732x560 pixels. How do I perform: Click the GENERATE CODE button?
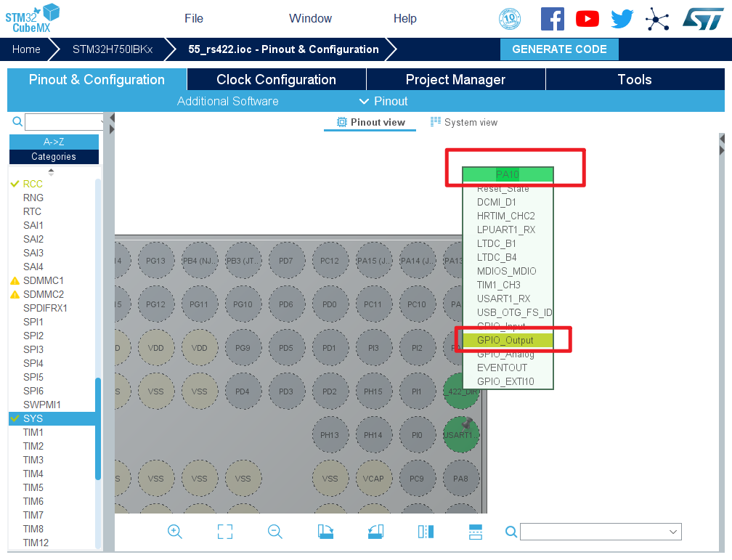click(559, 49)
